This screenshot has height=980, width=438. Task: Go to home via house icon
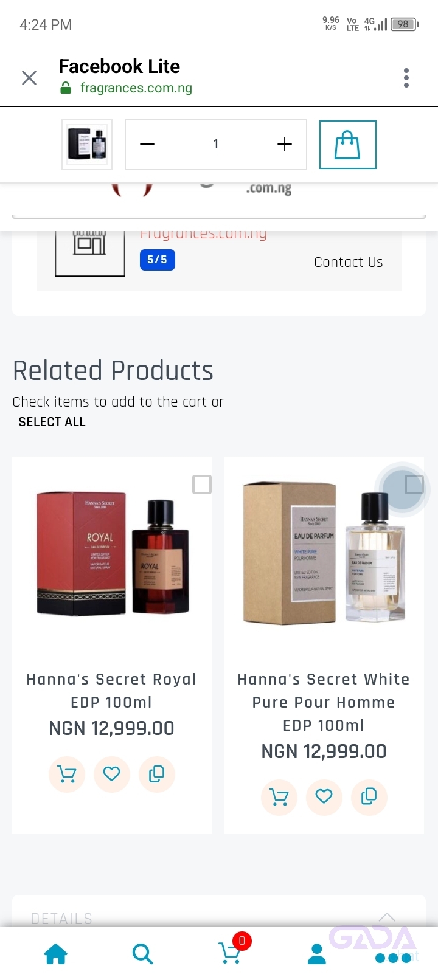55,954
